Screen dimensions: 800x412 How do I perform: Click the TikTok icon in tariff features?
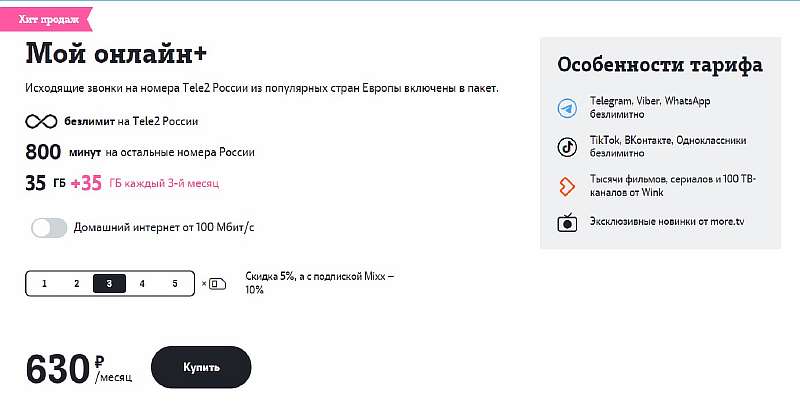(567, 147)
